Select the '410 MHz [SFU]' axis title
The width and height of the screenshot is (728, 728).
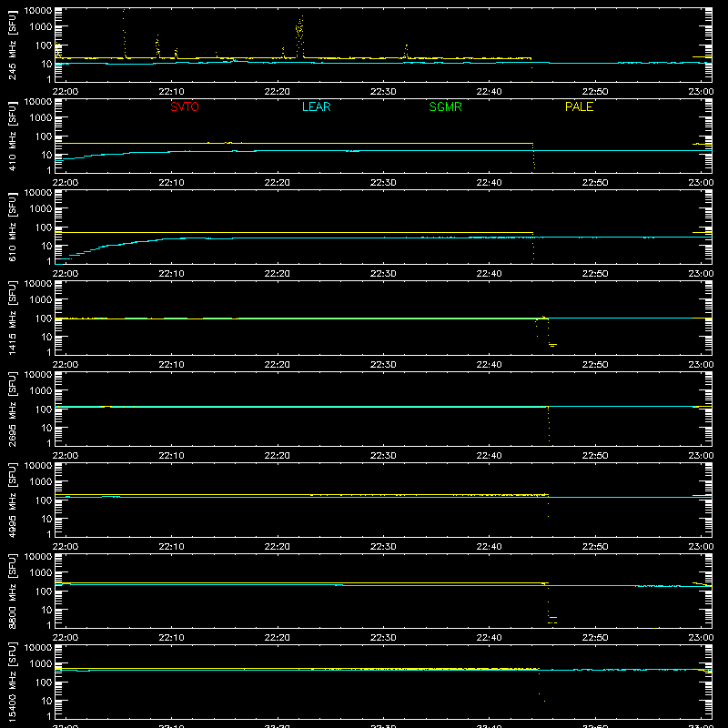13,136
